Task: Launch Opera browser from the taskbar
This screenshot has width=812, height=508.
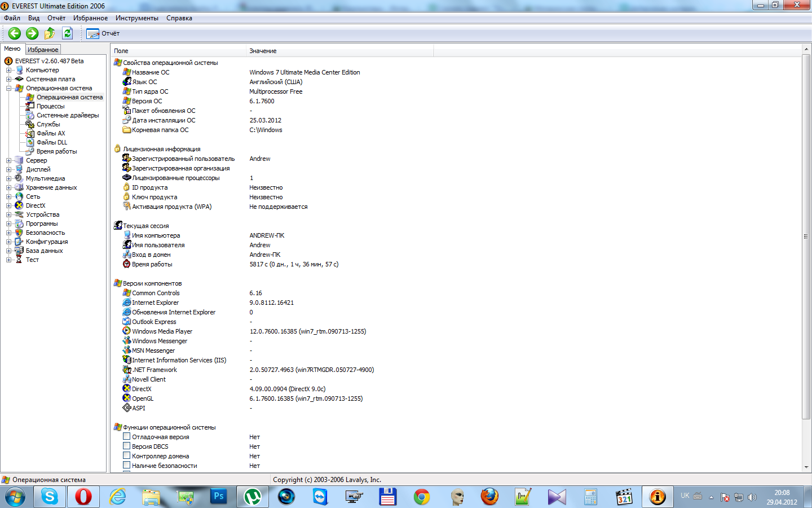Action: click(83, 497)
